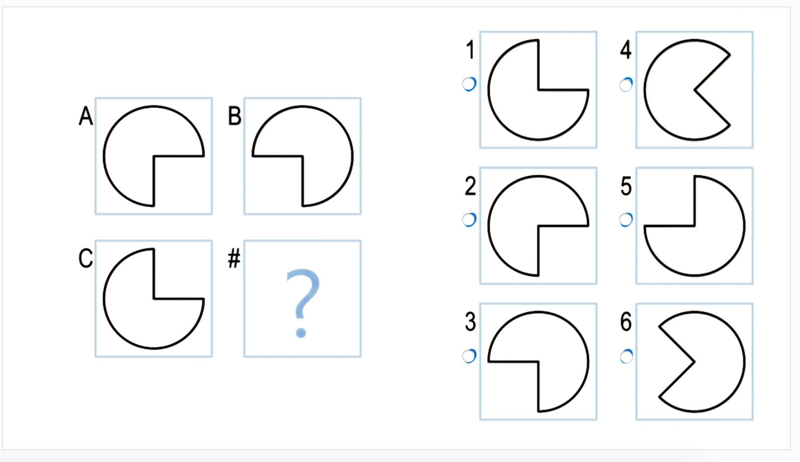Click answer 5 shape with top-left notch
Screen dimensions: 800x462
[x=694, y=225]
